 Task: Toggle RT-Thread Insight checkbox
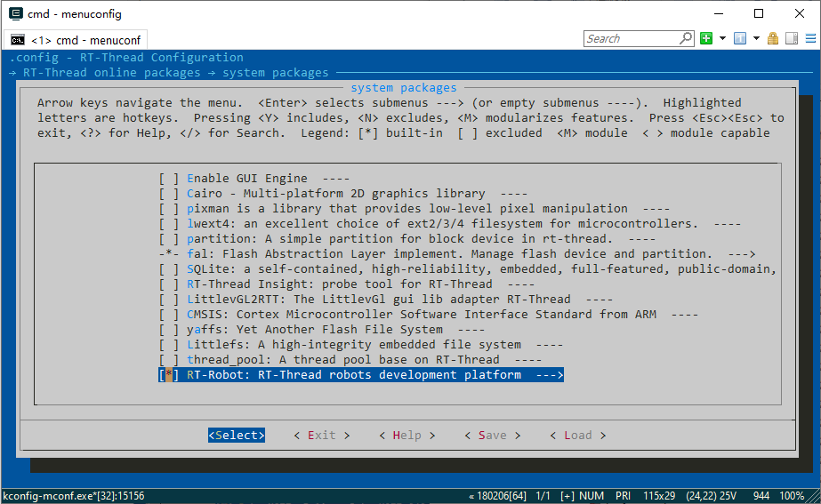click(x=169, y=284)
